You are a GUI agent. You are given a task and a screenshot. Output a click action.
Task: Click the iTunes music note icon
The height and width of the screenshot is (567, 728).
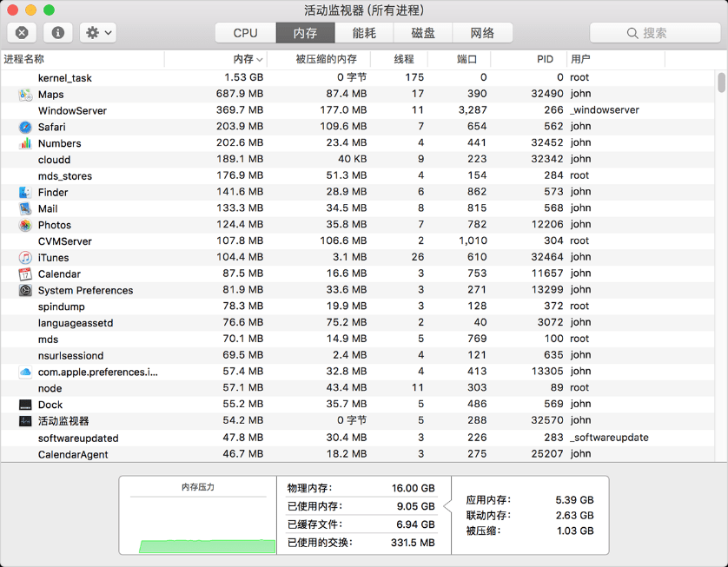25,258
